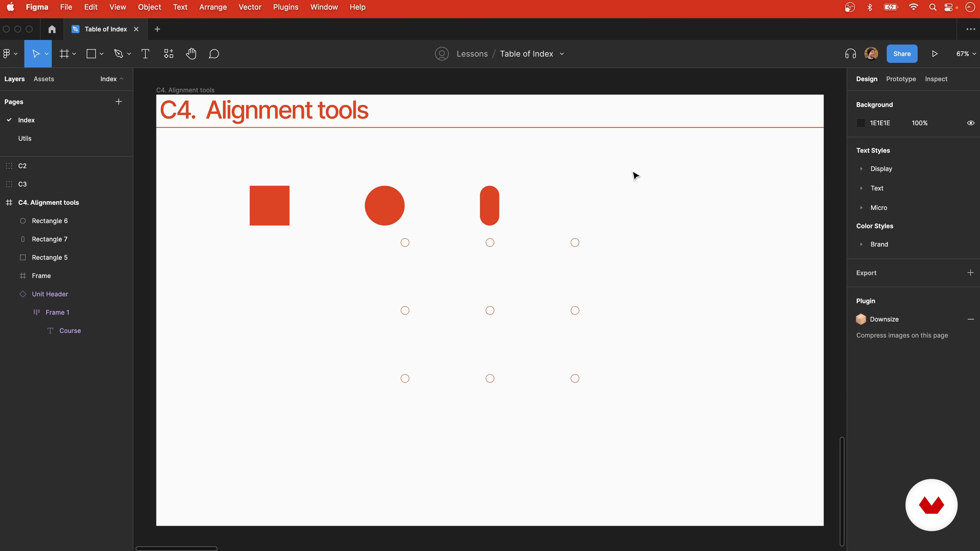Switch to the Prototype tab
Screen dimensions: 980x551
point(901,79)
